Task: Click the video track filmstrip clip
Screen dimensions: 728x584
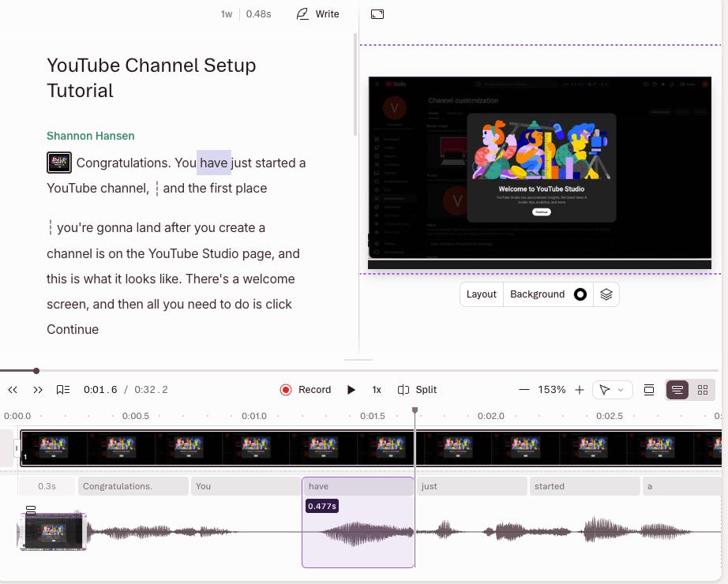Action: (x=371, y=448)
